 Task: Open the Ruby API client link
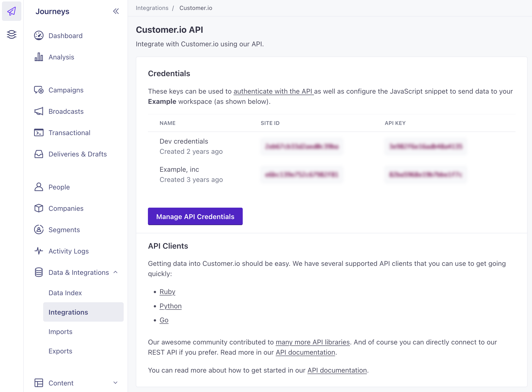(x=167, y=292)
